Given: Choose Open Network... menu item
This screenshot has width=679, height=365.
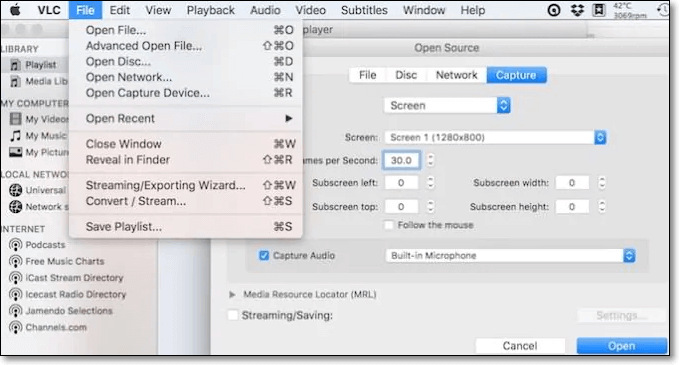Looking at the screenshot, I should coord(185,77).
